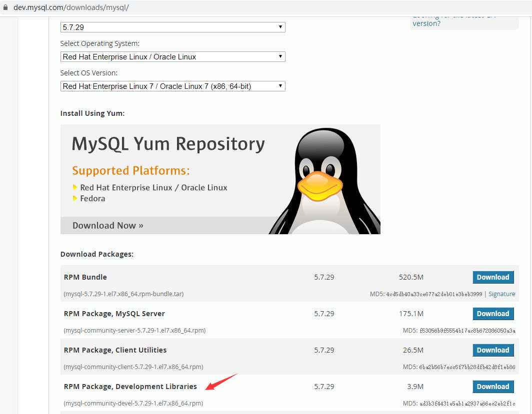
Task: Click the MD5 hash of the MySQL Server package
Action: (x=467, y=331)
